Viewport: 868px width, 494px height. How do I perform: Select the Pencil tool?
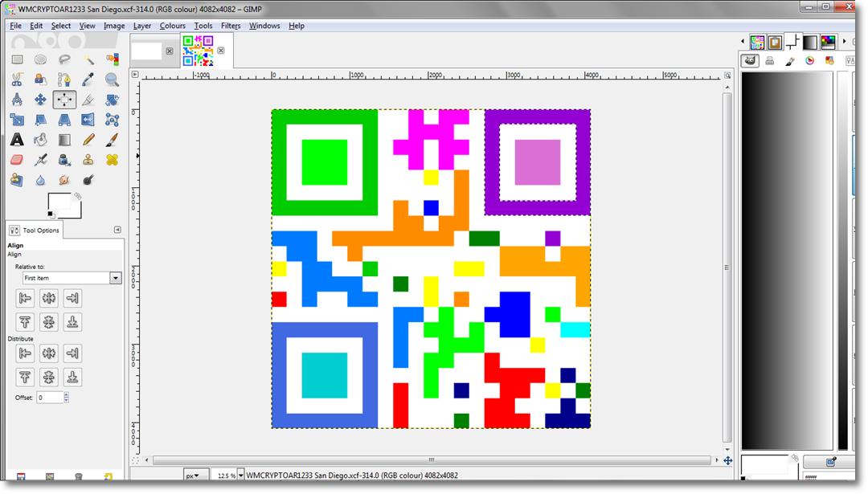coord(88,140)
